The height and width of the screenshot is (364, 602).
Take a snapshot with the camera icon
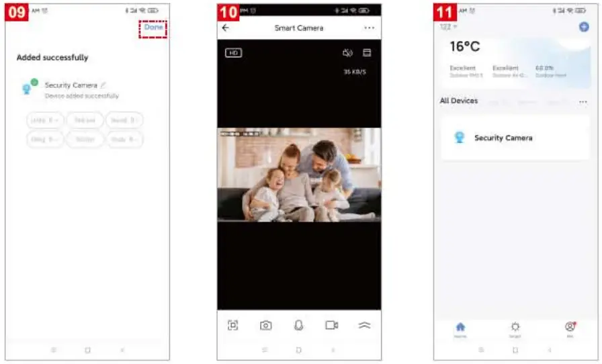pyautogui.click(x=265, y=326)
